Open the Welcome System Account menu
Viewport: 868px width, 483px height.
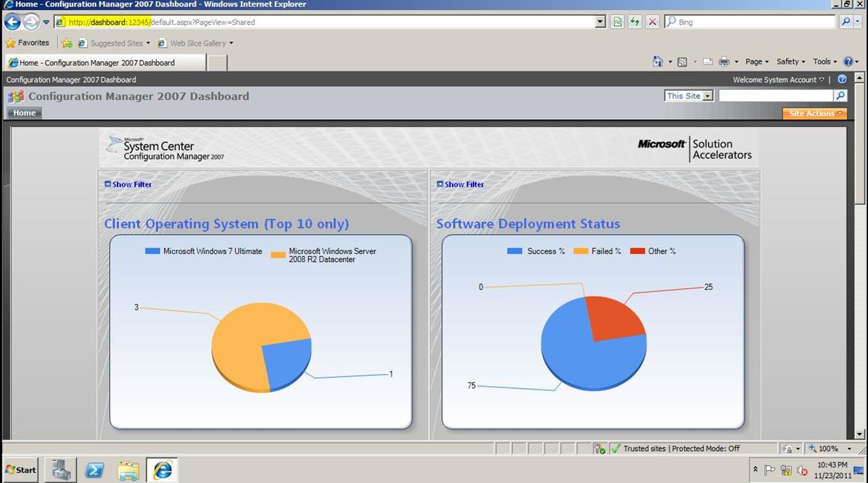[x=778, y=79]
